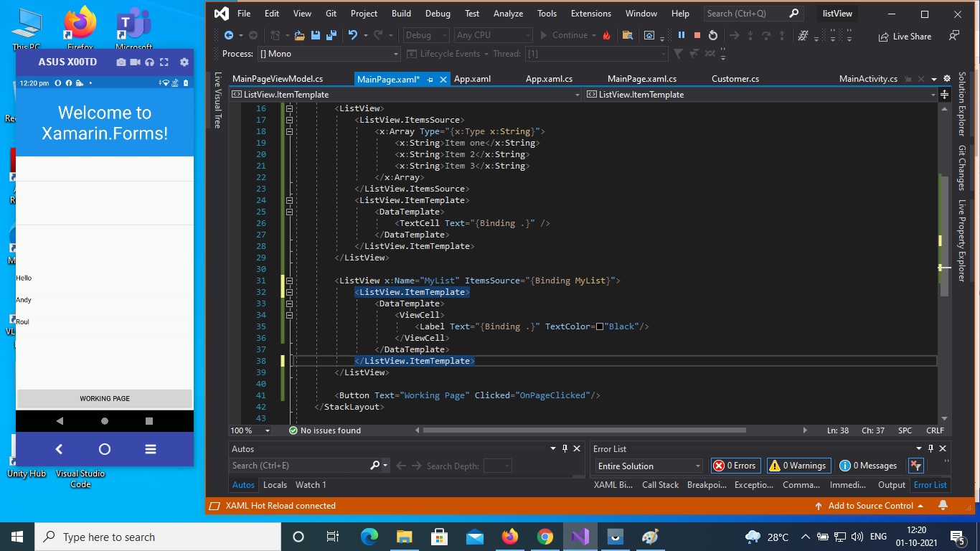Open File Explorer from the taskbar
Image resolution: width=980 pixels, height=551 pixels.
click(405, 537)
